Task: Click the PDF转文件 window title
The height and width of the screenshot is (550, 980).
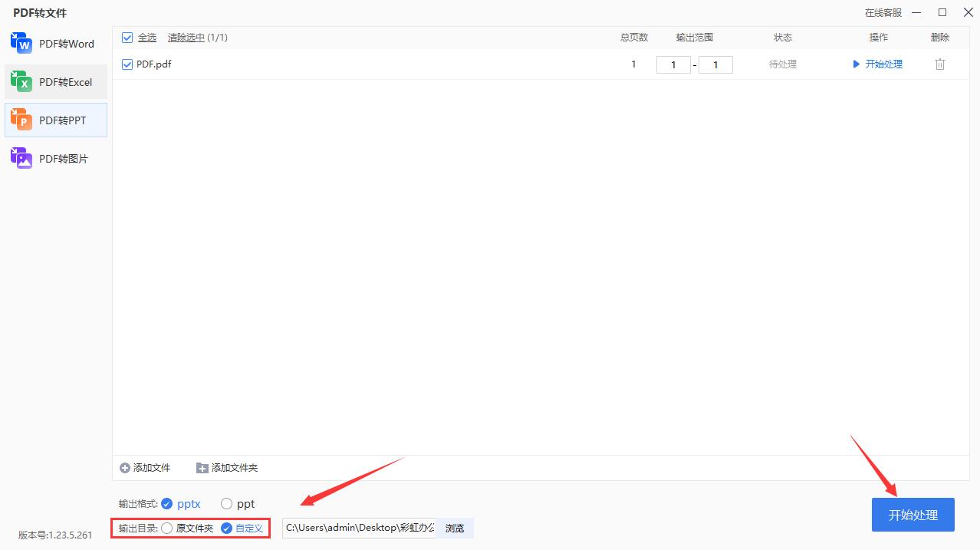Action: coord(40,13)
